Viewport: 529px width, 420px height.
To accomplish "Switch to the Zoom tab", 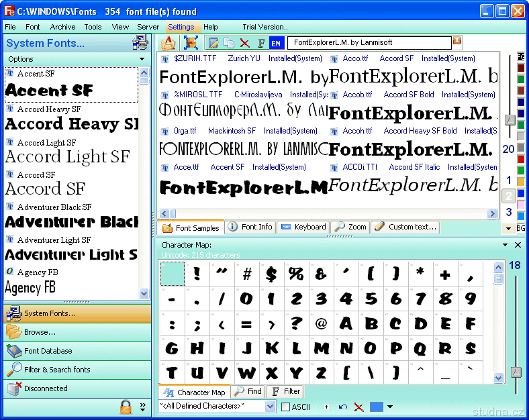I will click(x=350, y=227).
